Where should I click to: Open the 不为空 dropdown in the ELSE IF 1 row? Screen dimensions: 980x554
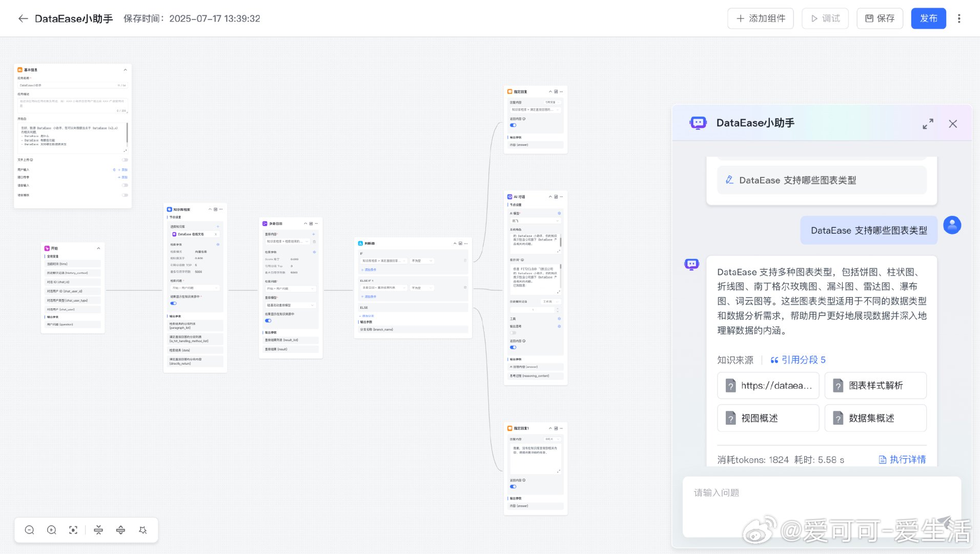coord(422,288)
